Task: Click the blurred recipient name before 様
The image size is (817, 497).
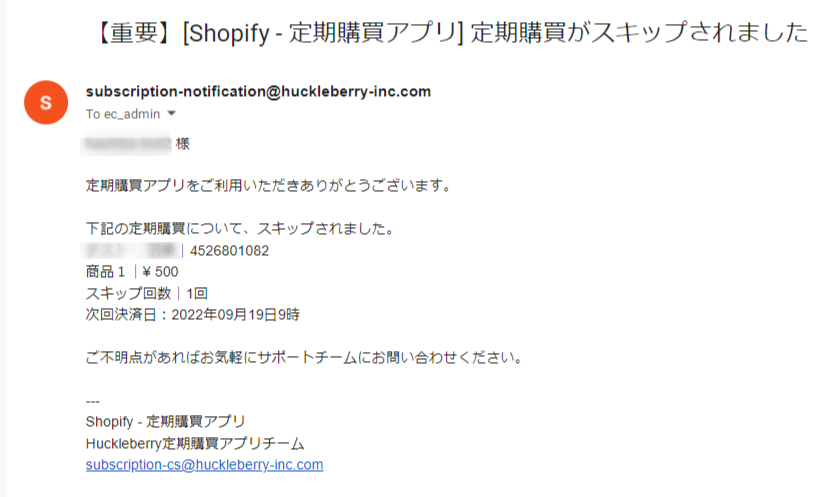Action: pyautogui.click(x=128, y=144)
